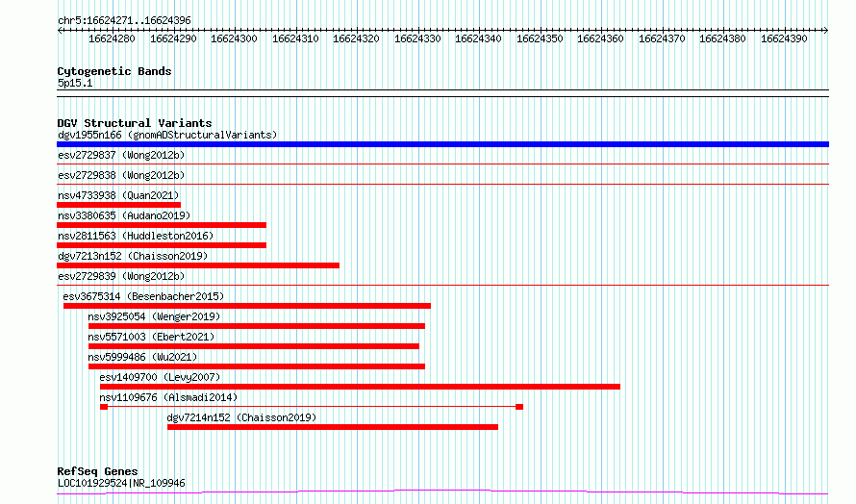Open the esv2729839 (Wong2012b) variant
Viewport: 856px width, 504px height.
(121, 276)
